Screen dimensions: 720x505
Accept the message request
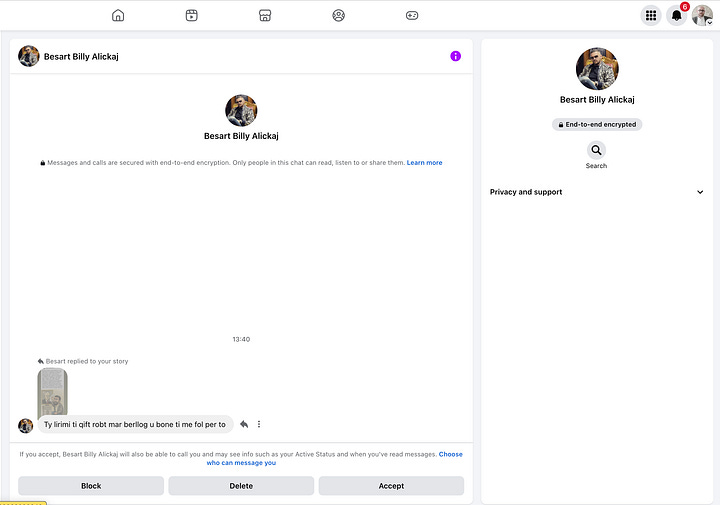pos(391,486)
